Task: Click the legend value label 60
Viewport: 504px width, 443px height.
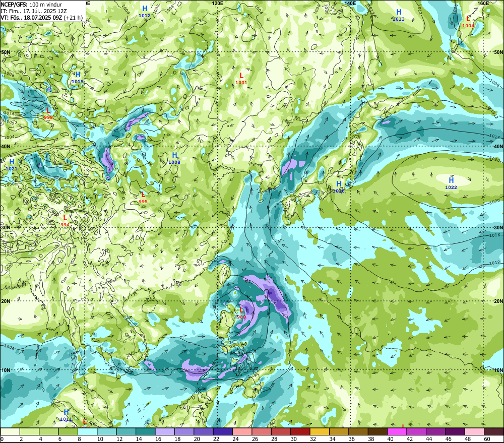Action: (487, 439)
